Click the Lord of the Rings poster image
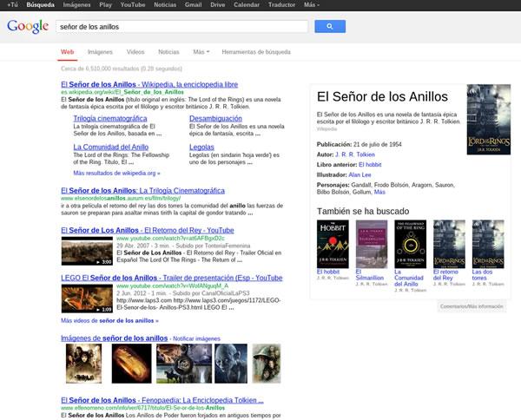Viewport: 521px width, 420px height. tap(488, 120)
